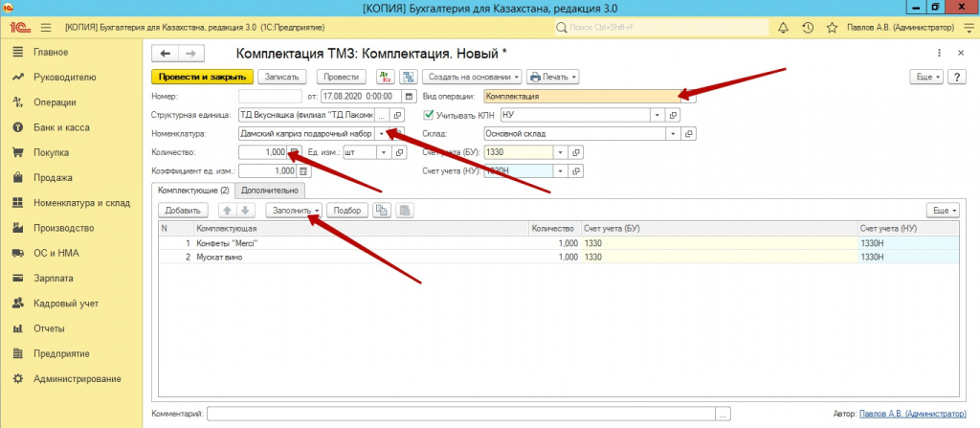
Task: Open favorites star icon
Action: click(832, 28)
